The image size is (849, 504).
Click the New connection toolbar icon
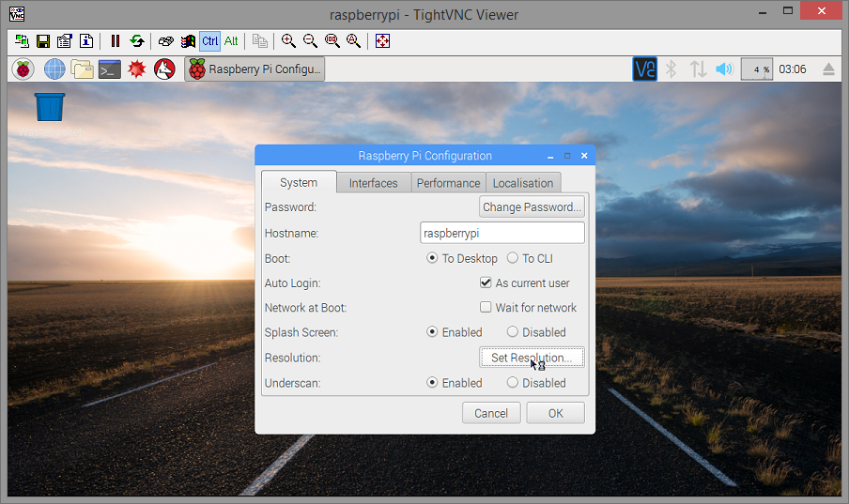22,41
